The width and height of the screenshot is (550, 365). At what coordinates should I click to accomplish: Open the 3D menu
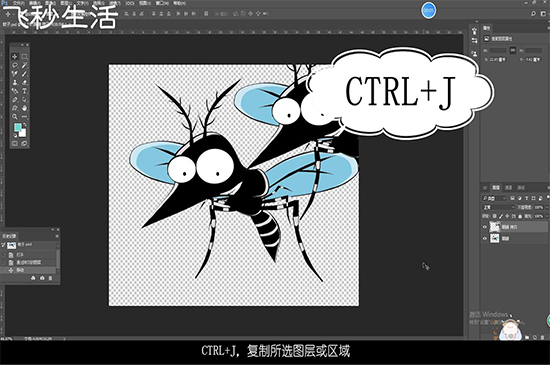pyautogui.click(x=131, y=3)
